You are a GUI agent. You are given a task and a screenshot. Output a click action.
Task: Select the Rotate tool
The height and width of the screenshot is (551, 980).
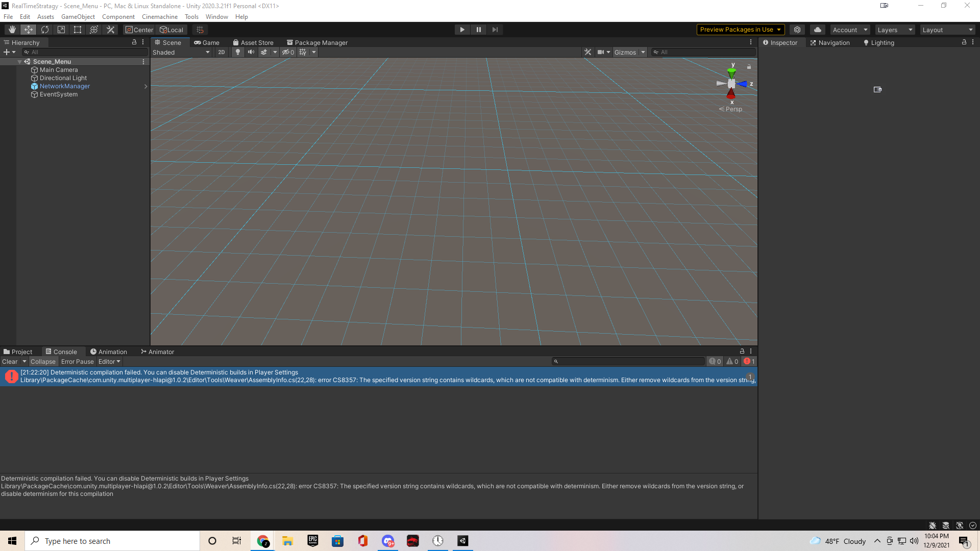tap(45, 30)
